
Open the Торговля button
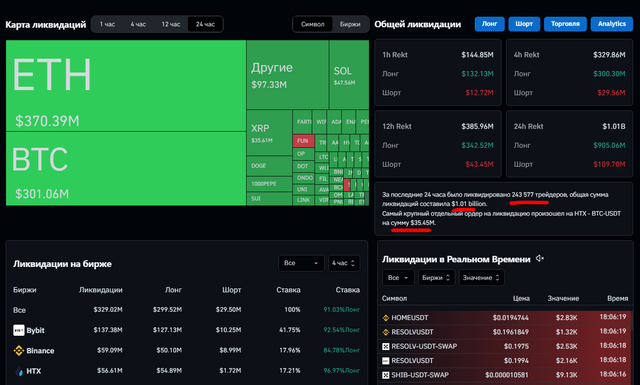point(565,24)
